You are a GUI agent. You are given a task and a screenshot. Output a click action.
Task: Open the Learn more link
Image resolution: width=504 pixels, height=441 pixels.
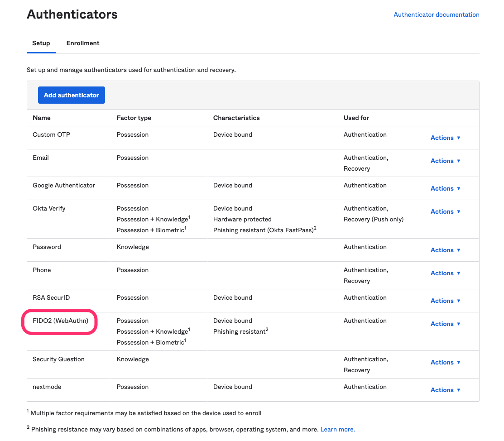click(x=337, y=429)
